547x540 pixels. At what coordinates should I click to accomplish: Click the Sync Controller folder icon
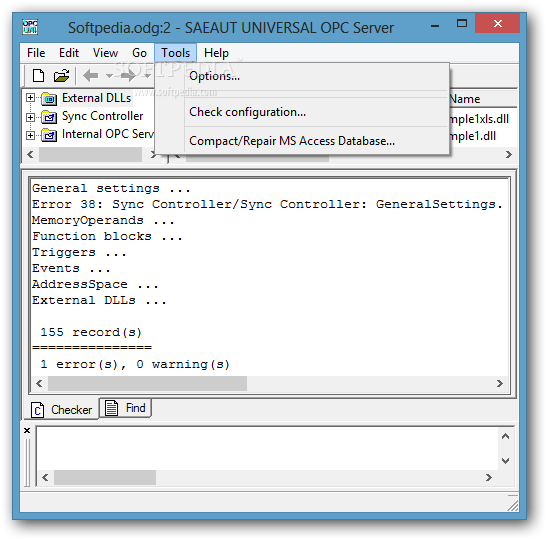(x=49, y=117)
